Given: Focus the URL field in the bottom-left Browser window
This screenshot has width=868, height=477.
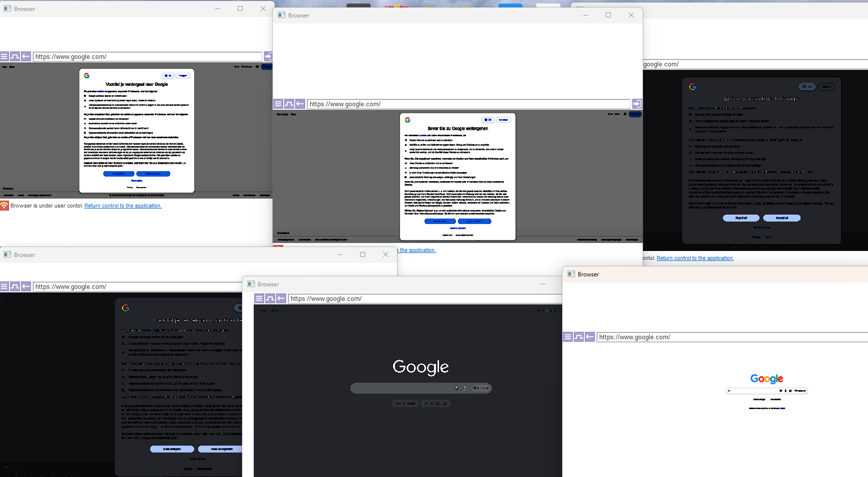Looking at the screenshot, I should coord(137,286).
